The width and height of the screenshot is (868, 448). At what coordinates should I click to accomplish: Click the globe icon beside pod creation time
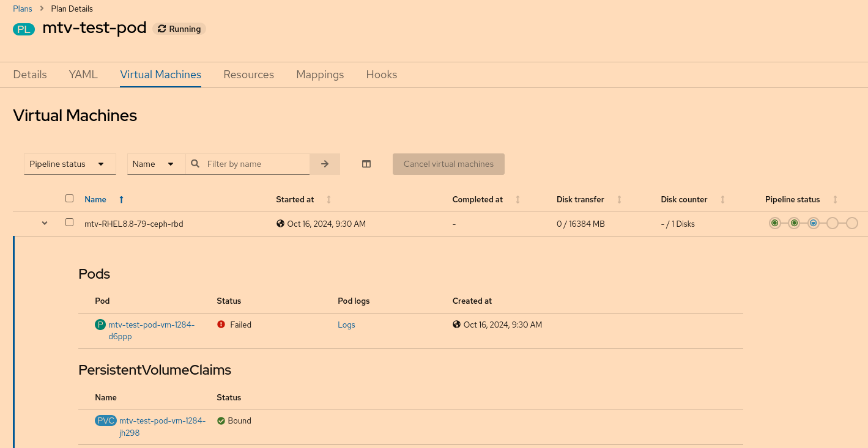(x=456, y=325)
